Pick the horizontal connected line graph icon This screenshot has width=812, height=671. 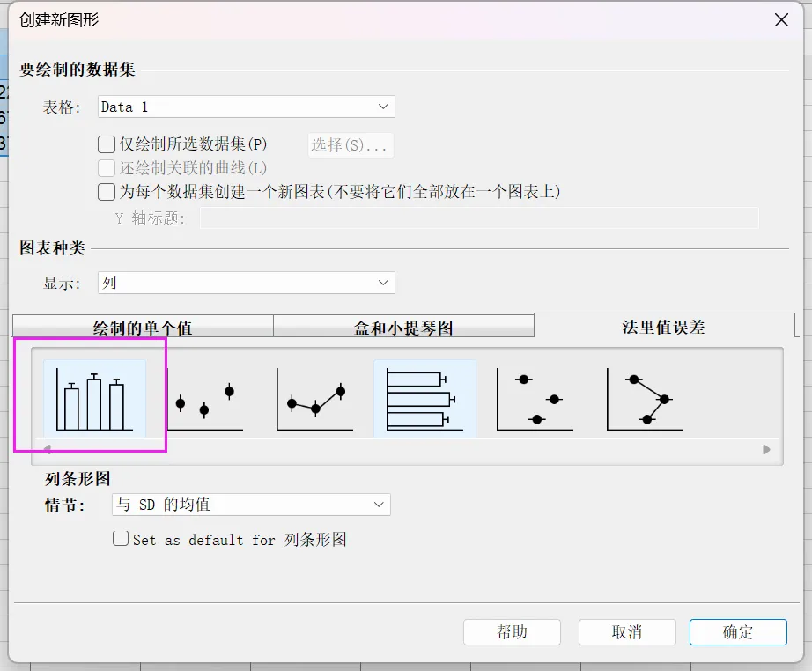[645, 399]
